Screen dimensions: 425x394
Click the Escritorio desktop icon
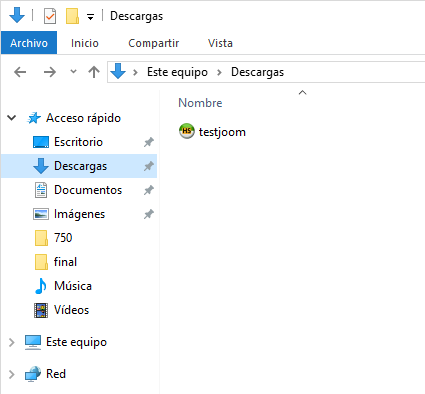click(41, 142)
